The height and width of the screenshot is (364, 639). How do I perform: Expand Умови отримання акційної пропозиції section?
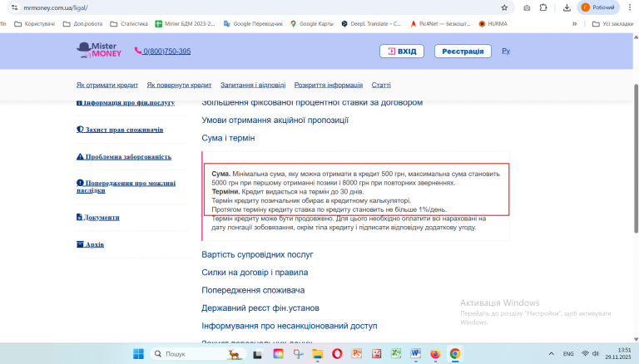coord(275,121)
